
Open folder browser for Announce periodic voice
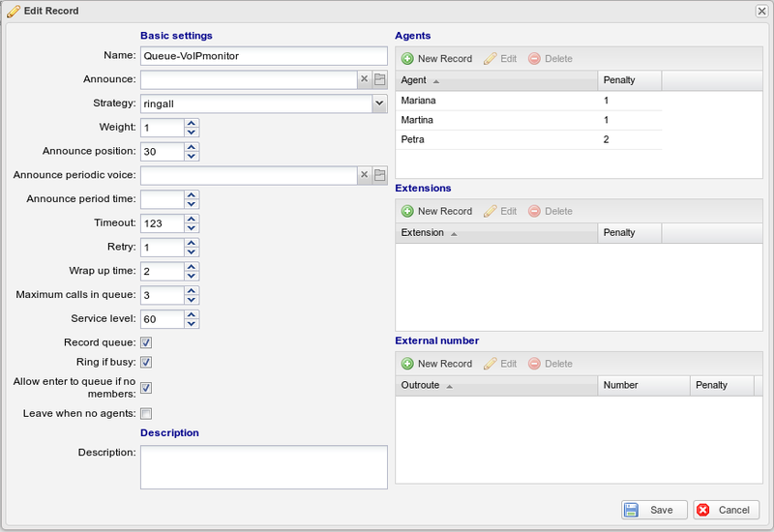379,175
